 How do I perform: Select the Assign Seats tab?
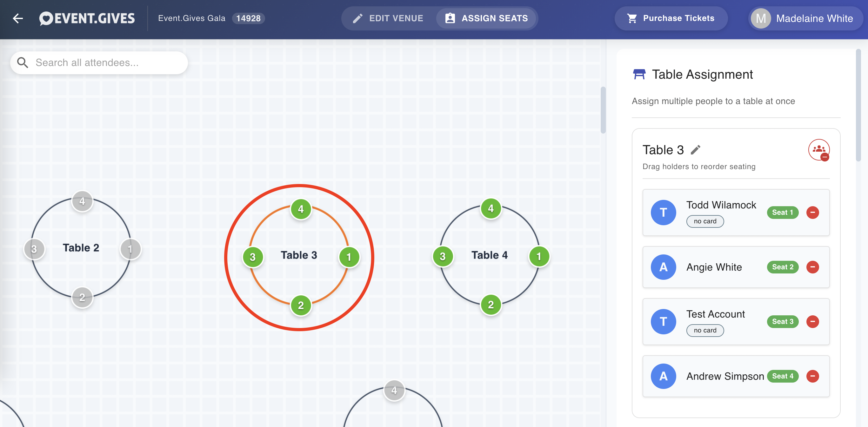(x=486, y=18)
